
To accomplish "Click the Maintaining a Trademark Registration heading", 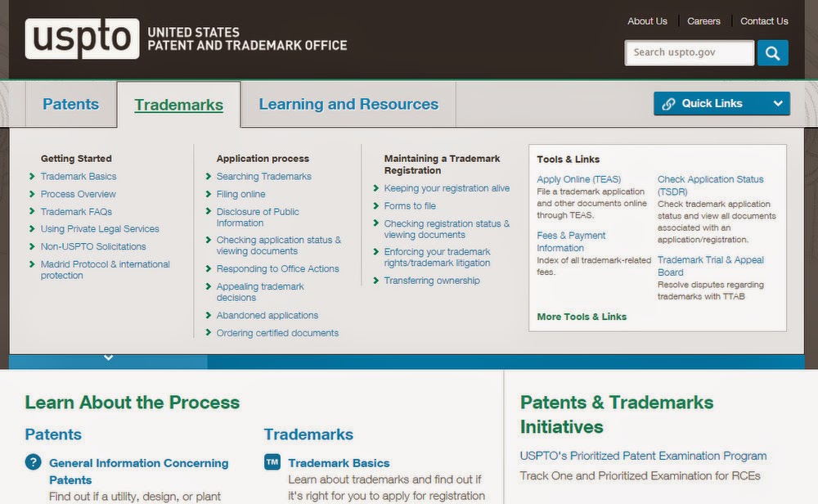I will tap(442, 164).
